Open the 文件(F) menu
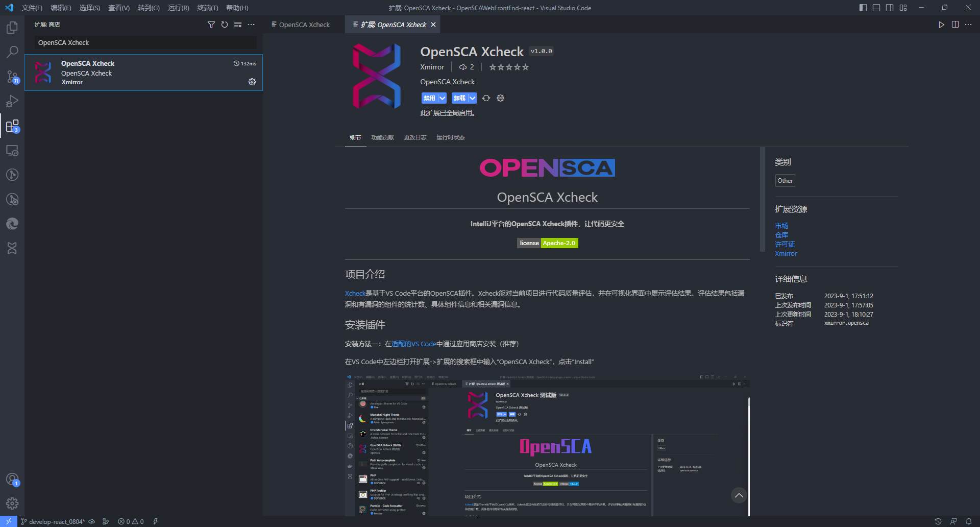Screen dimensions: 980x527 pos(32,8)
